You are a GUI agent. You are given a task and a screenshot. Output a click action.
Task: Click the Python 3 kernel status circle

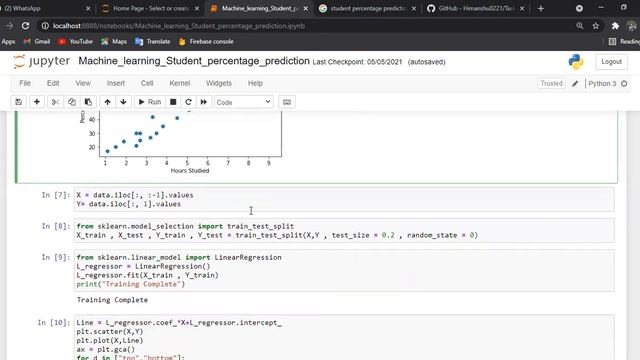point(624,84)
